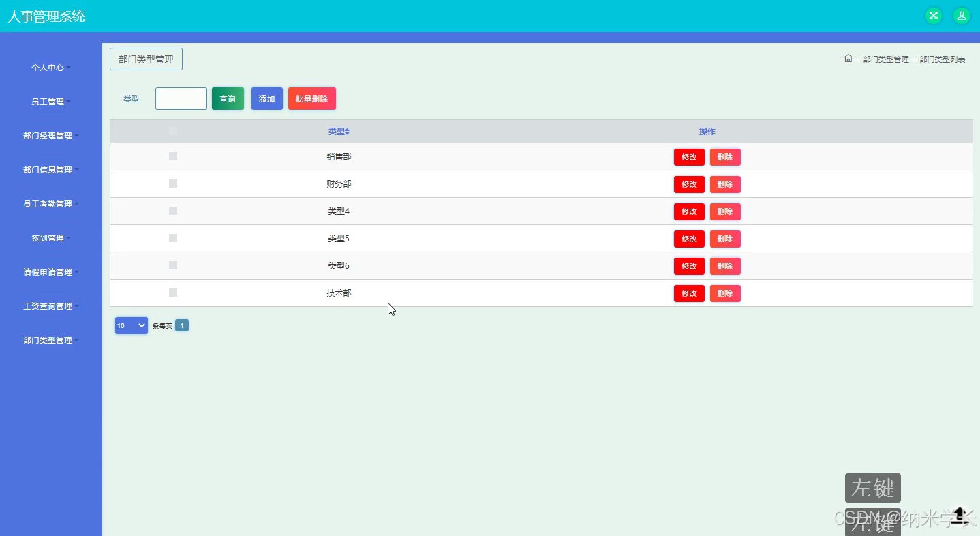This screenshot has width=980, height=536.
Task: Click 部门类型管理 breadcrumb link
Action: (x=886, y=59)
